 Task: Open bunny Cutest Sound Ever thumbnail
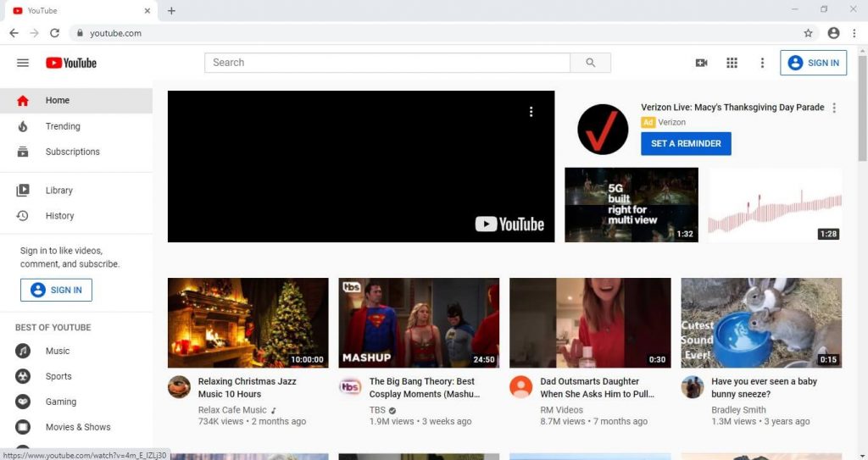[x=761, y=323]
